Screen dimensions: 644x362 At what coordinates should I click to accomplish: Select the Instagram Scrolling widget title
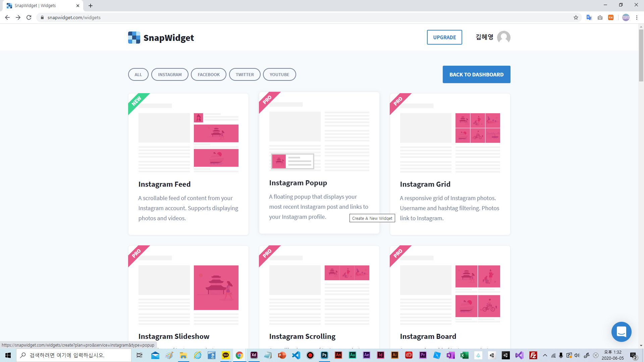click(x=302, y=336)
